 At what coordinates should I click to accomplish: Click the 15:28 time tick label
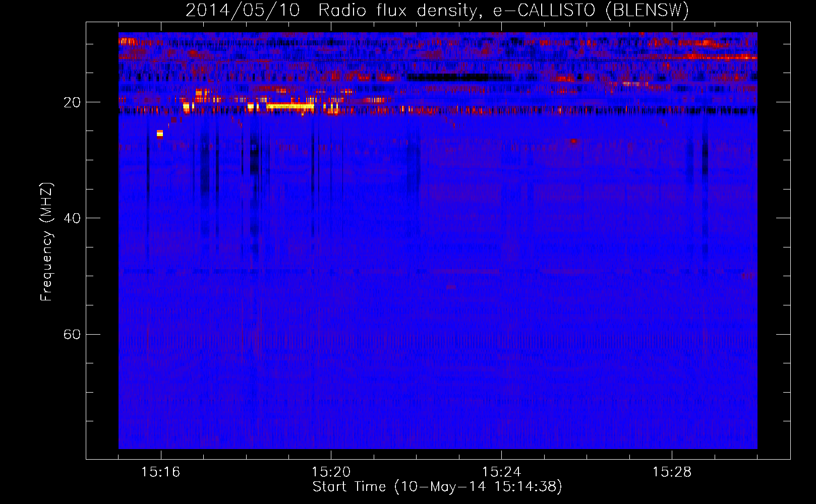coord(672,472)
